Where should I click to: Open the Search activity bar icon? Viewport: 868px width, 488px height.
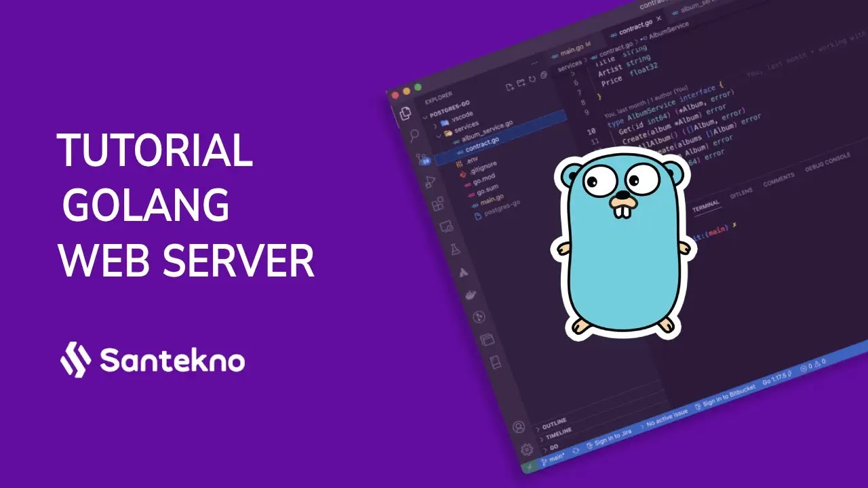click(414, 136)
